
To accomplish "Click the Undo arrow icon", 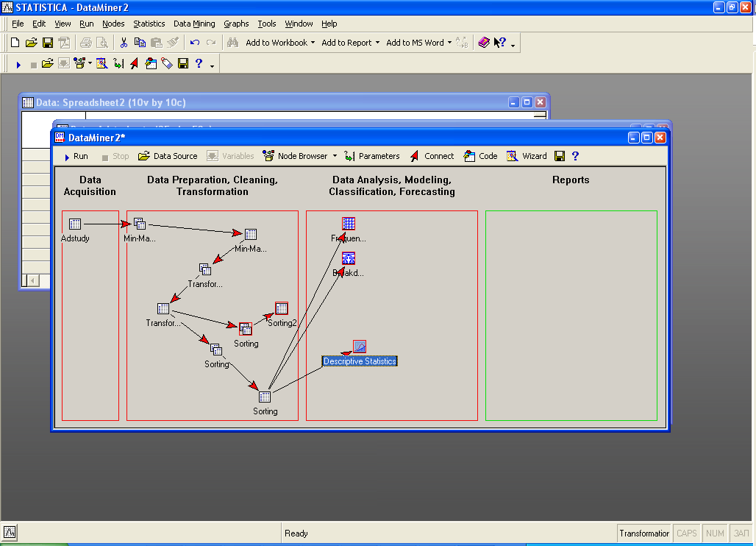I will [195, 43].
